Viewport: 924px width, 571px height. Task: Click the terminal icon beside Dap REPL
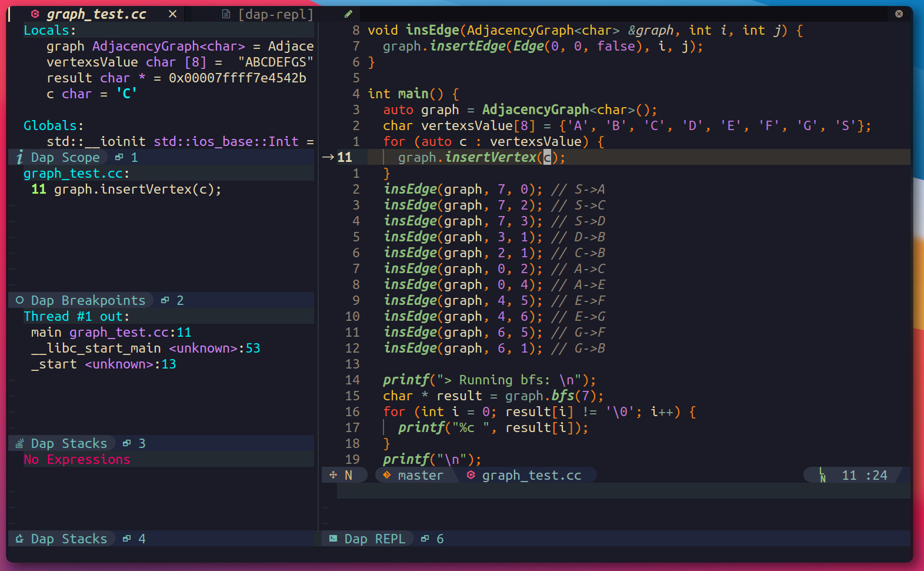tap(333, 539)
